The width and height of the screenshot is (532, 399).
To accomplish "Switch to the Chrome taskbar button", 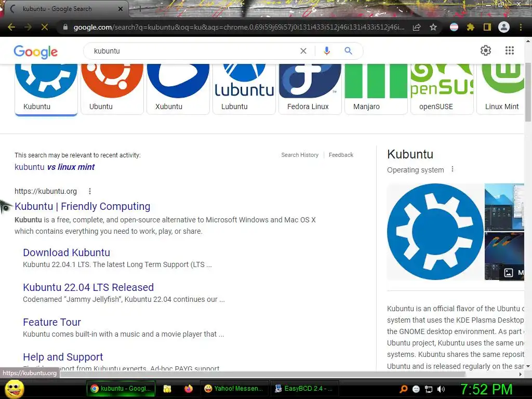I will pos(121,389).
